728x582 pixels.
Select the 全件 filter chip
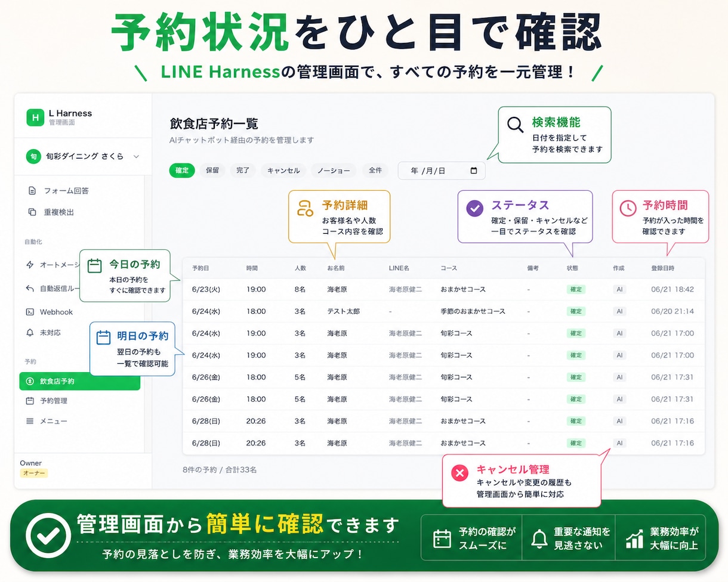click(375, 171)
